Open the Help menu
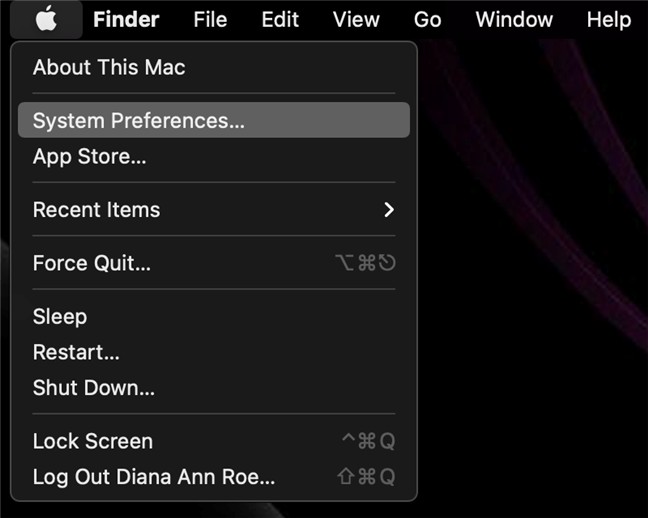648x518 pixels. 608,19
